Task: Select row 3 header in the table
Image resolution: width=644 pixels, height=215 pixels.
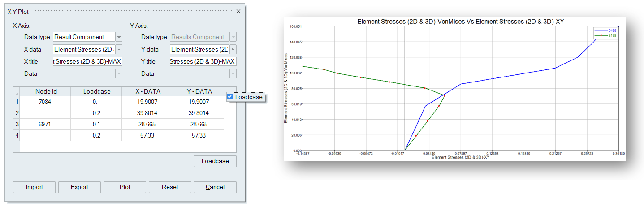Action: 17,124
